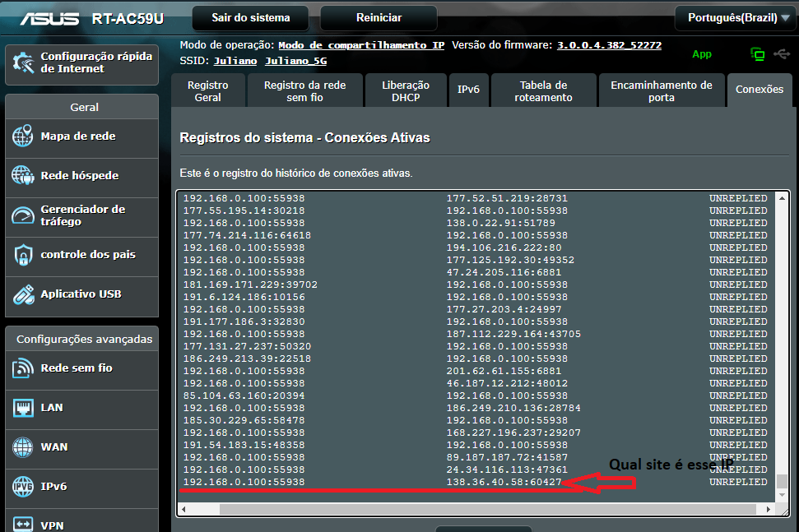Open Gerenciador de tráfego menu item

point(82,217)
